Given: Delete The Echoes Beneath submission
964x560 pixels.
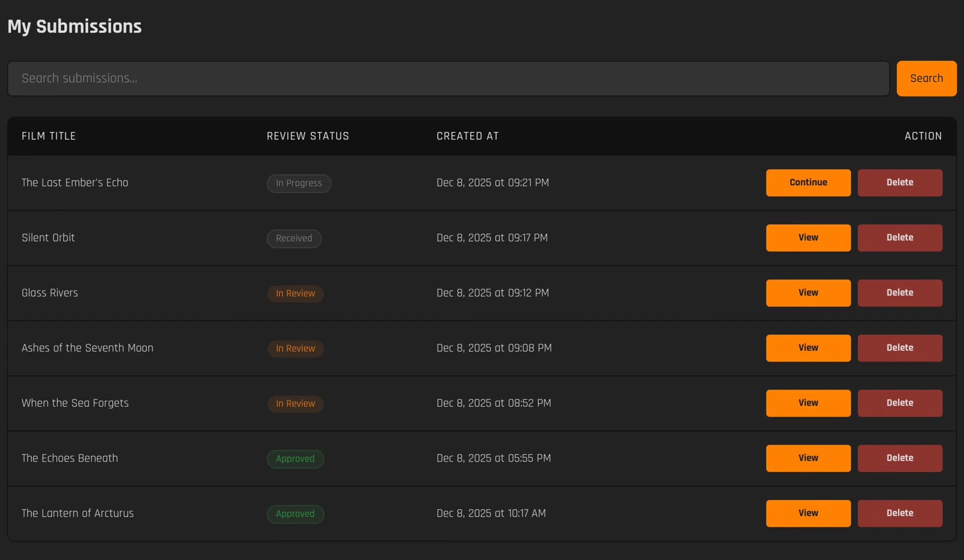Looking at the screenshot, I should tap(899, 458).
